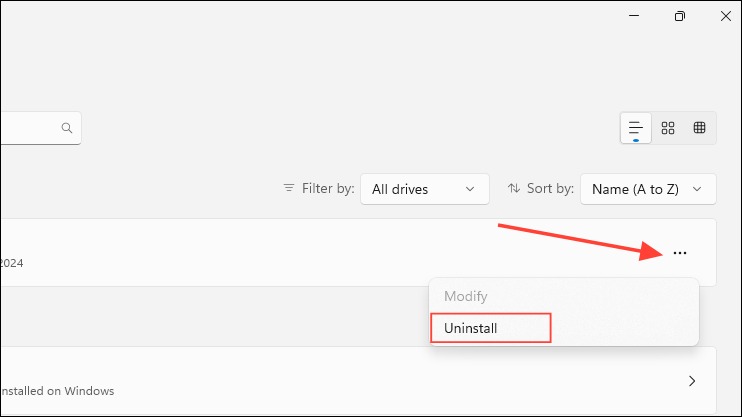Restore down the Settings window
The width and height of the screenshot is (742, 417).
pyautogui.click(x=680, y=16)
